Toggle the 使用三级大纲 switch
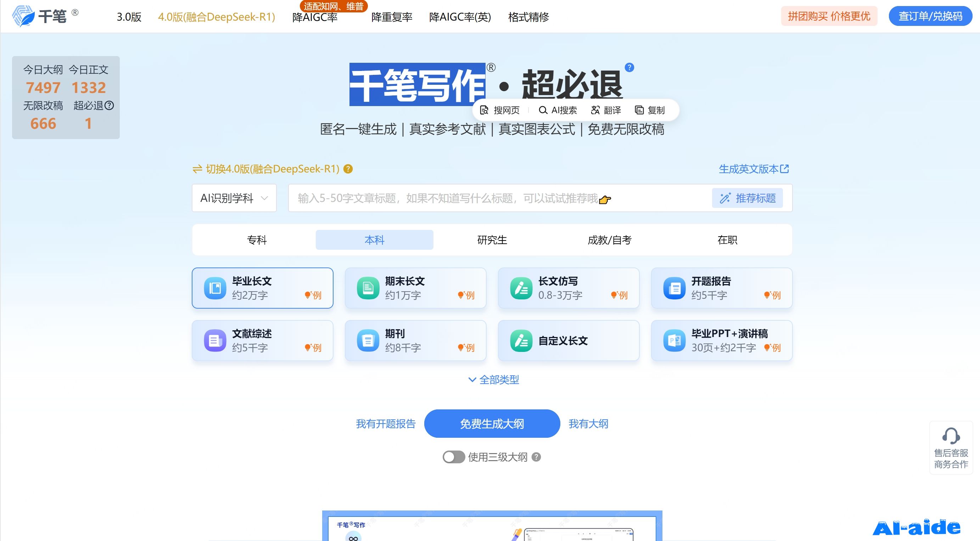The image size is (980, 541). 453,457
